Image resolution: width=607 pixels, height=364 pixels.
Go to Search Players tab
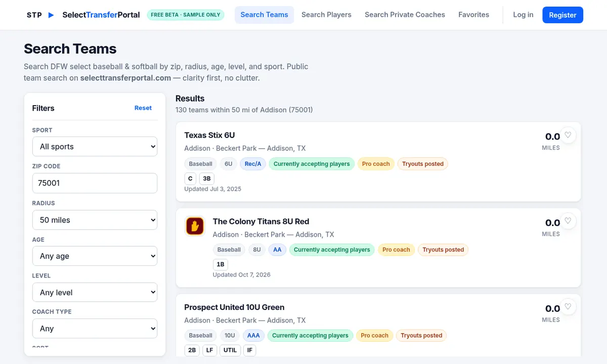coord(326,15)
